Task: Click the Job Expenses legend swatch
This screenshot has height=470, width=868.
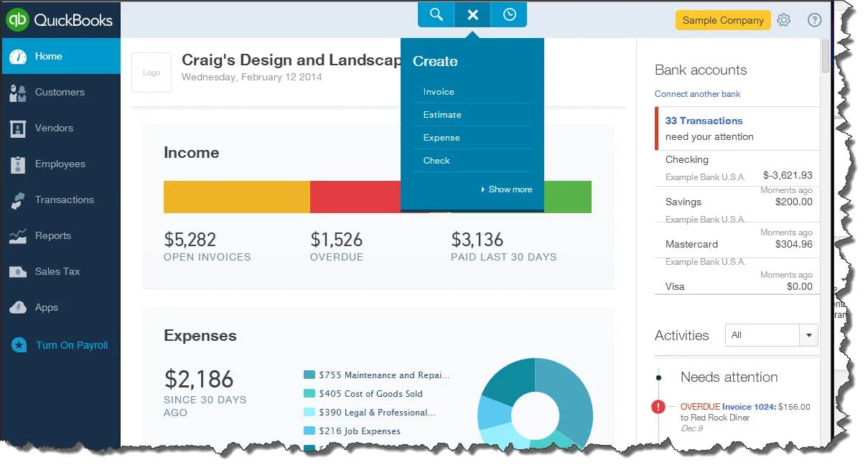Action: [x=309, y=431]
